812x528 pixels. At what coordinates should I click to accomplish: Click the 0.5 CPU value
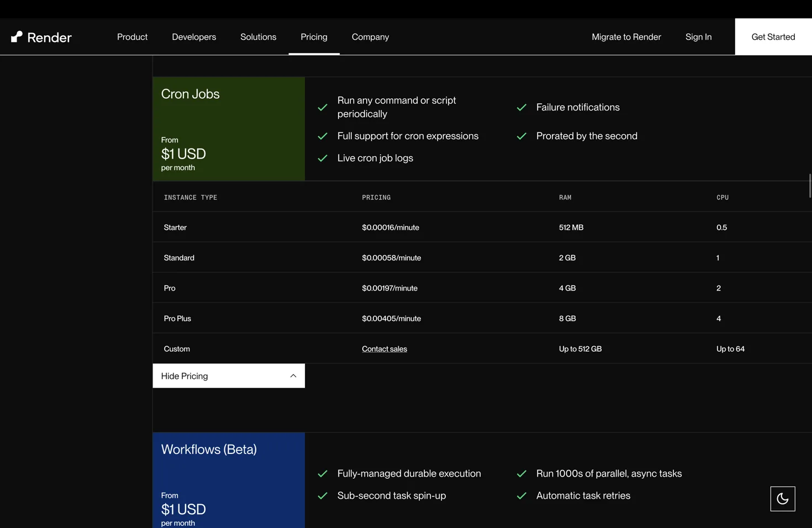click(x=721, y=228)
